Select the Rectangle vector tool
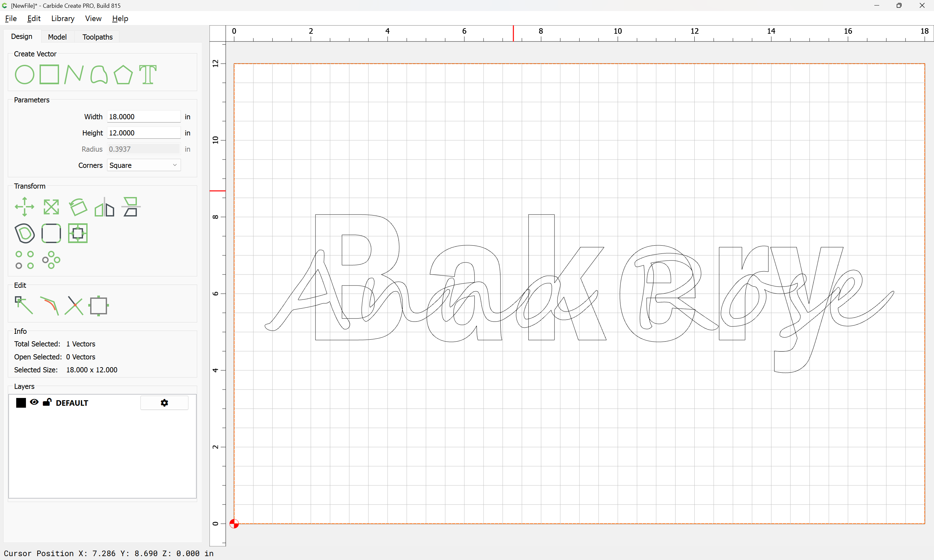The image size is (934, 560). pos(49,74)
